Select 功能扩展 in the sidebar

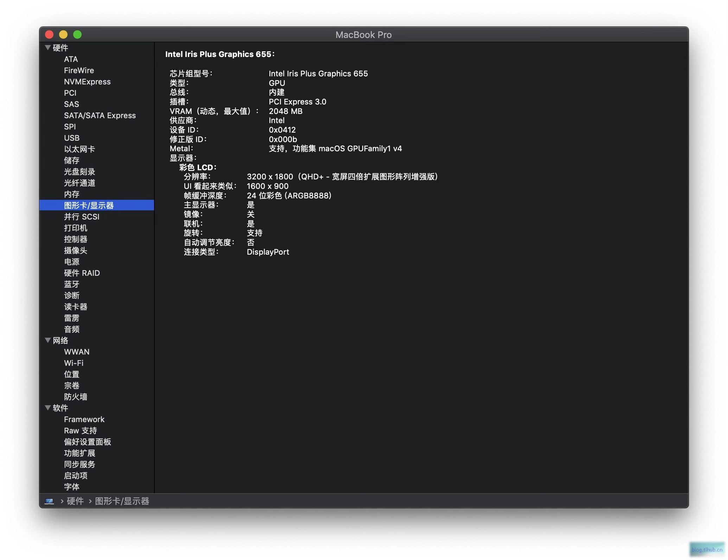(x=79, y=453)
